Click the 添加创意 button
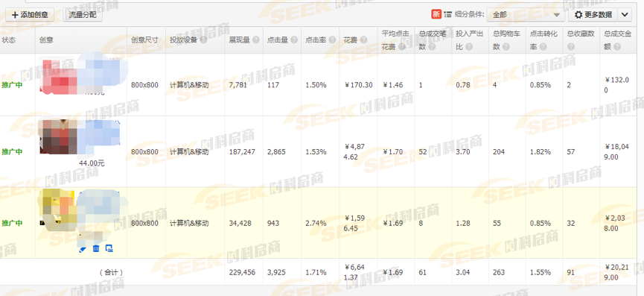Image resolution: width=644 pixels, height=296 pixels. click(30, 15)
